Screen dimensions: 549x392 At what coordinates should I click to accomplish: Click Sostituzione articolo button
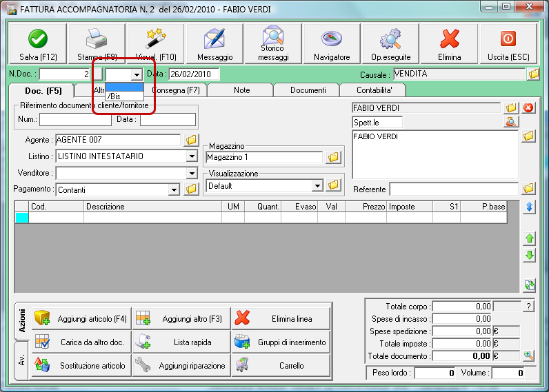click(81, 365)
